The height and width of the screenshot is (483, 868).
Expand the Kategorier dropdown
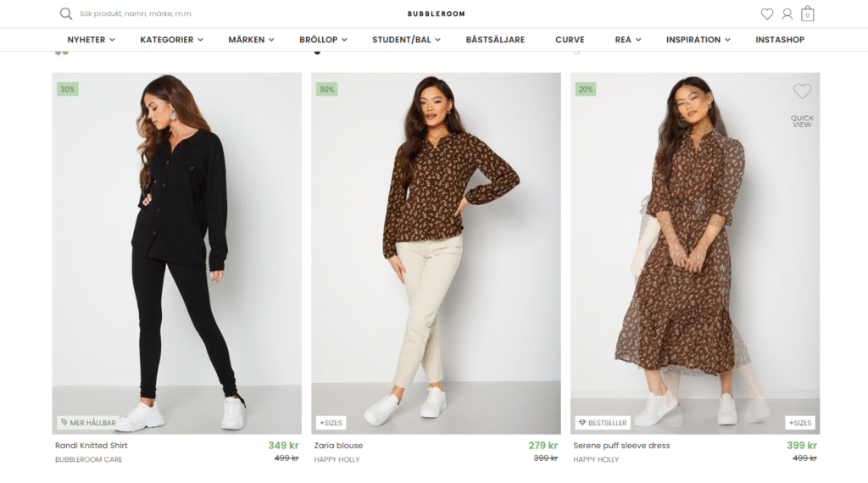171,40
